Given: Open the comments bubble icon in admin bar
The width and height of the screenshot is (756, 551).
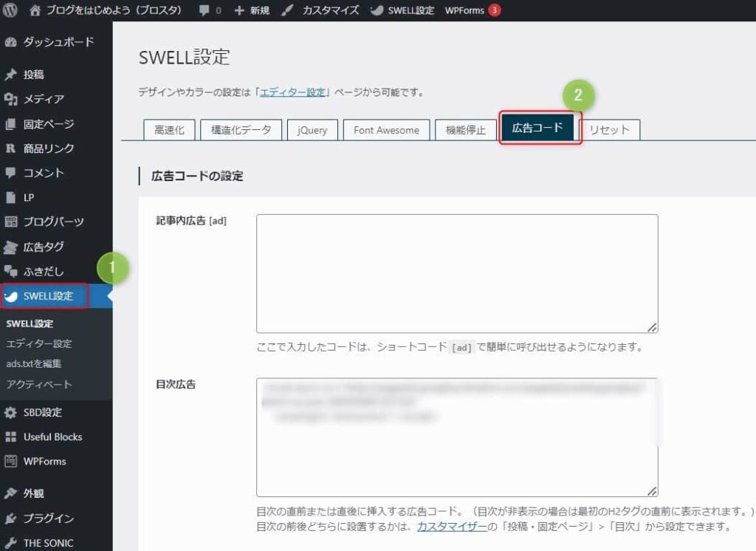Looking at the screenshot, I should click(204, 10).
